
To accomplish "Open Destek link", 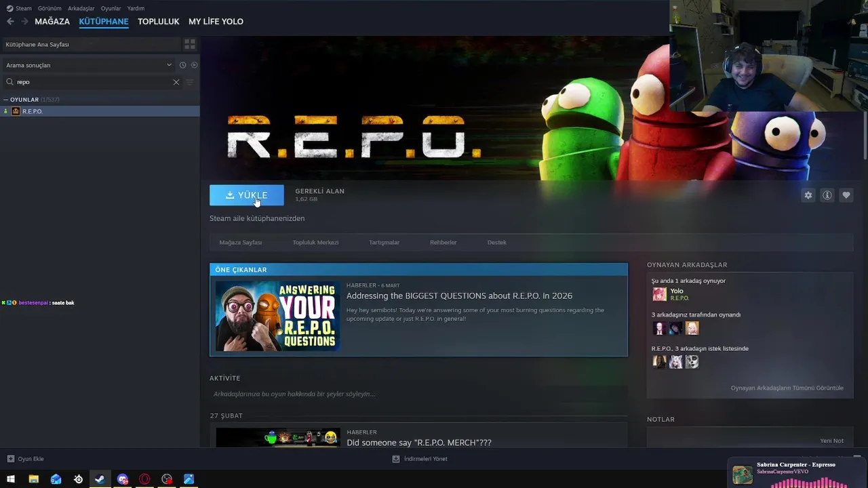I will tap(497, 243).
